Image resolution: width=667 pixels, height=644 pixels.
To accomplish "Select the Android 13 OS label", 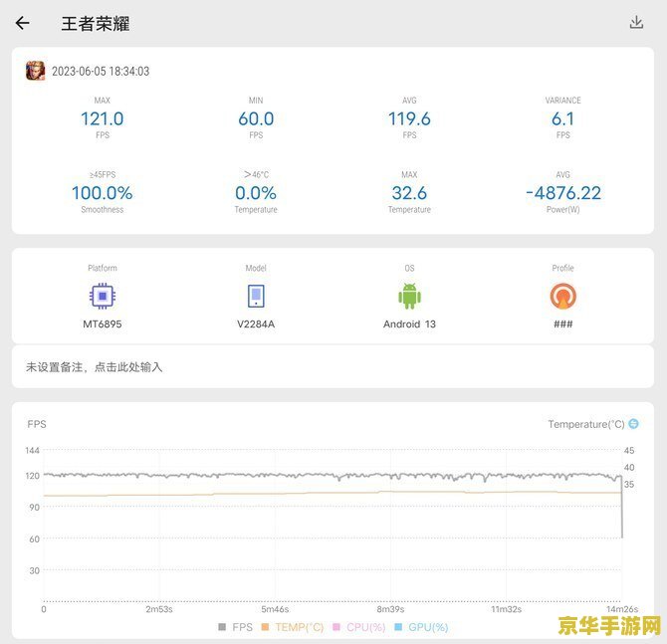I will coord(409,324).
